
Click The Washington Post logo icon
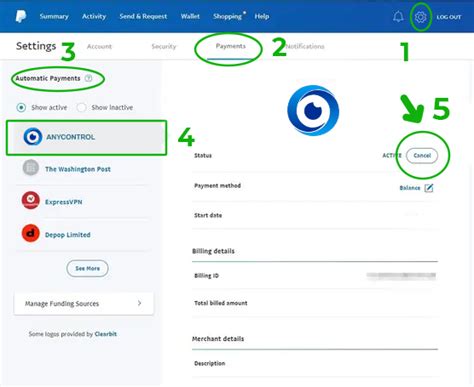[31, 168]
